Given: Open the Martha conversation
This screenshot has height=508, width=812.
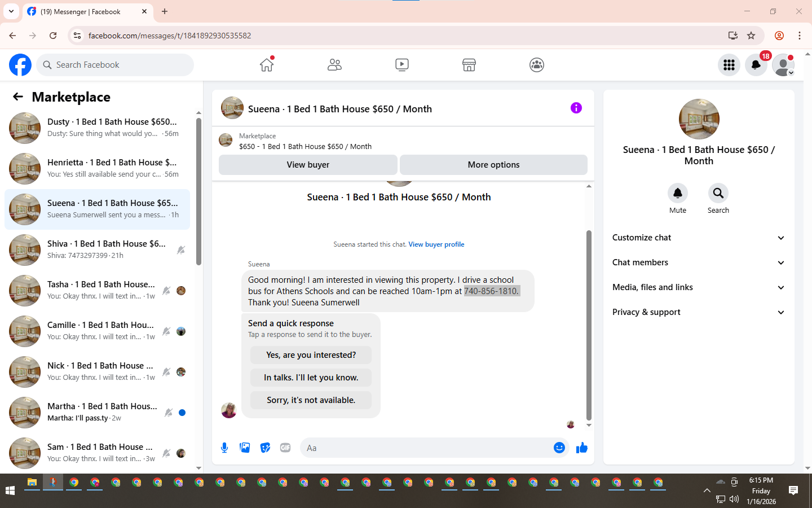Looking at the screenshot, I should point(97,413).
